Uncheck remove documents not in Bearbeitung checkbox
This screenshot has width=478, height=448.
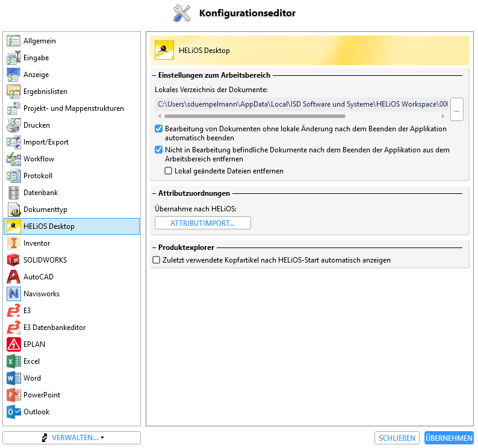point(158,150)
